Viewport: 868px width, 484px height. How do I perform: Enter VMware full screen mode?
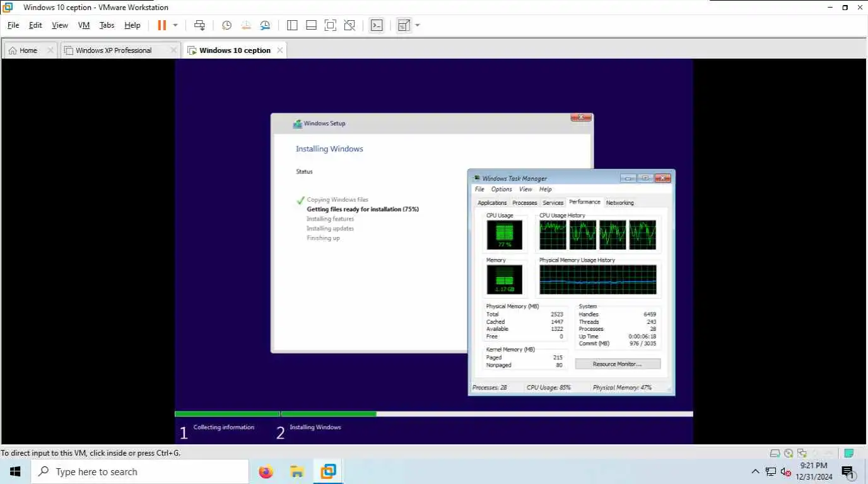point(330,25)
